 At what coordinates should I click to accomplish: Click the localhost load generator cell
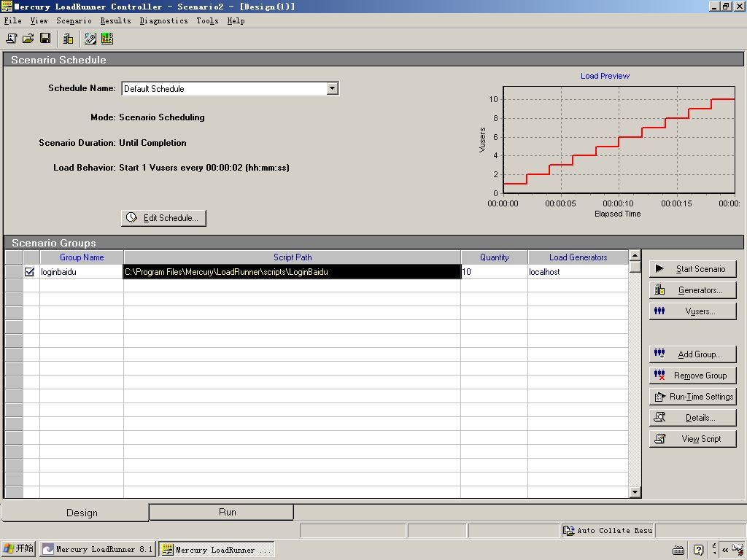click(578, 272)
